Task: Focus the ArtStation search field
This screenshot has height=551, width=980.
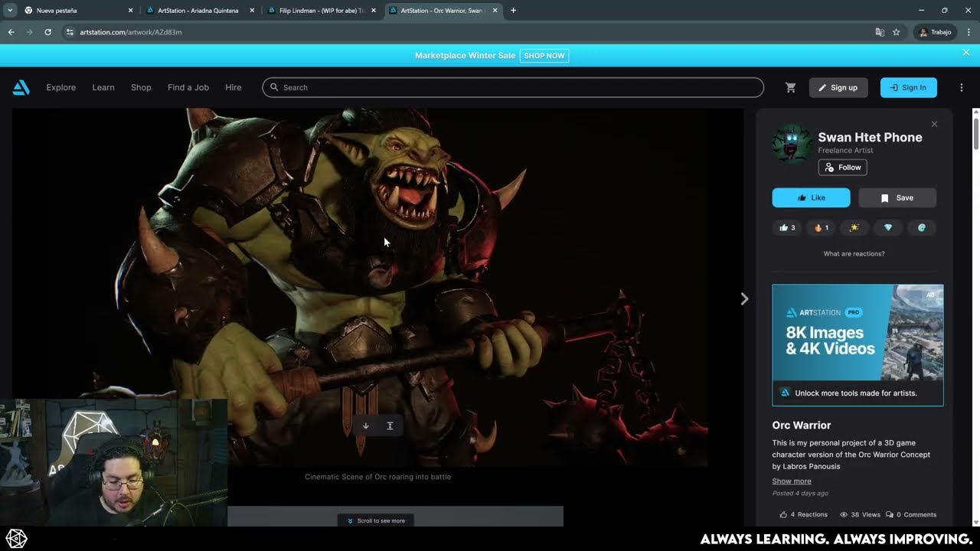Action: tap(513, 87)
